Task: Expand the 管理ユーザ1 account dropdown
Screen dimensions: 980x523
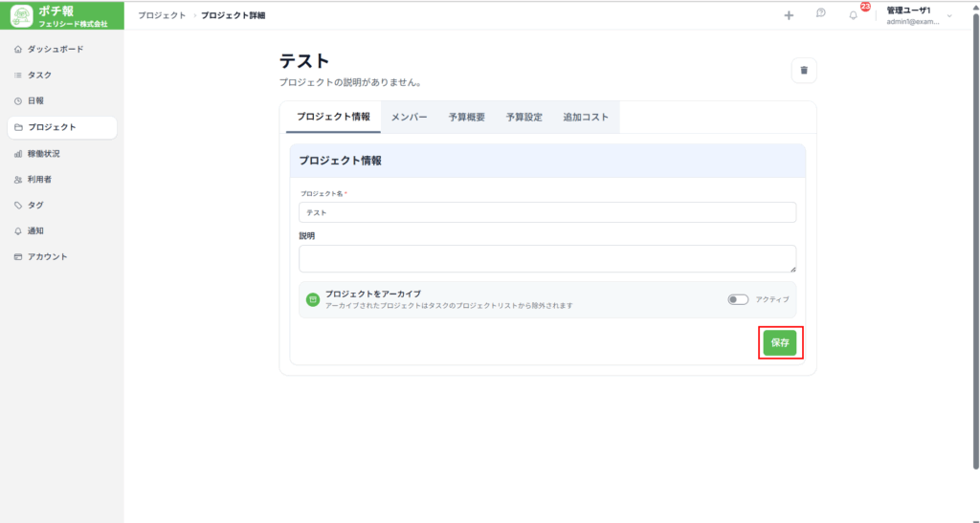Action: (948, 16)
